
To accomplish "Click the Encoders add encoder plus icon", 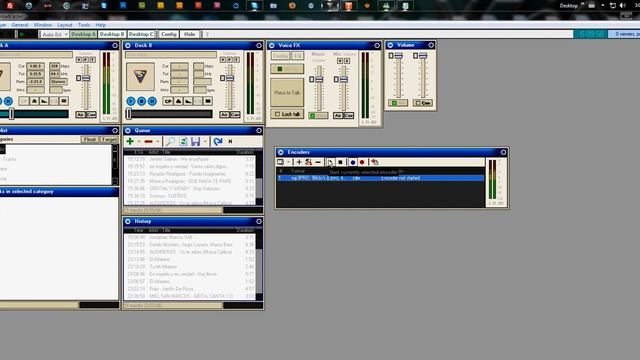I will coord(299,162).
